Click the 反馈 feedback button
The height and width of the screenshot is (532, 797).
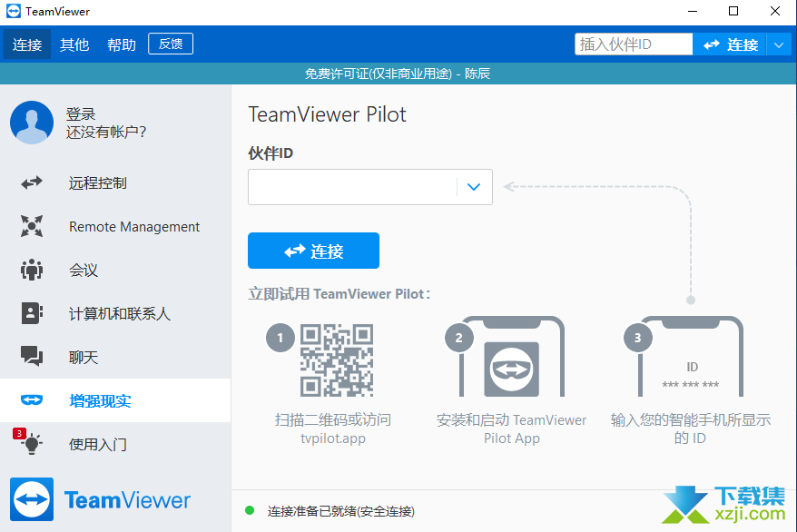pos(171,44)
